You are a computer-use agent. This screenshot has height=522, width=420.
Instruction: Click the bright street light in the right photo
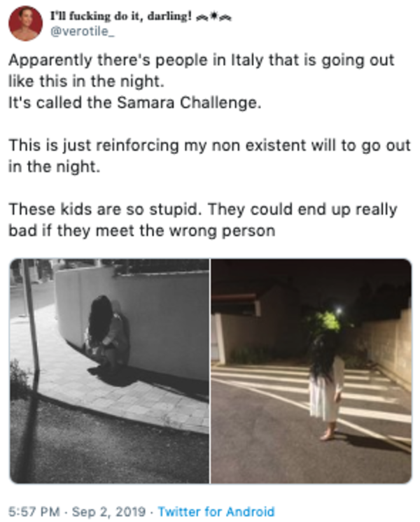[339, 311]
